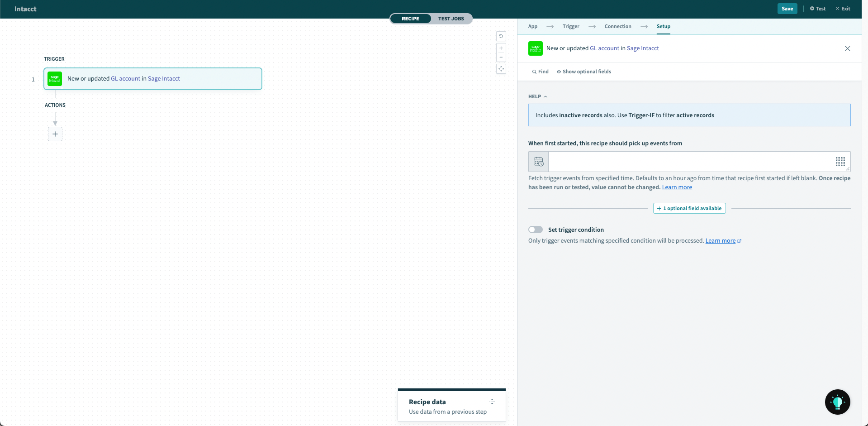Open the Learn more link about trigger conditions
868x426 pixels.
point(721,240)
